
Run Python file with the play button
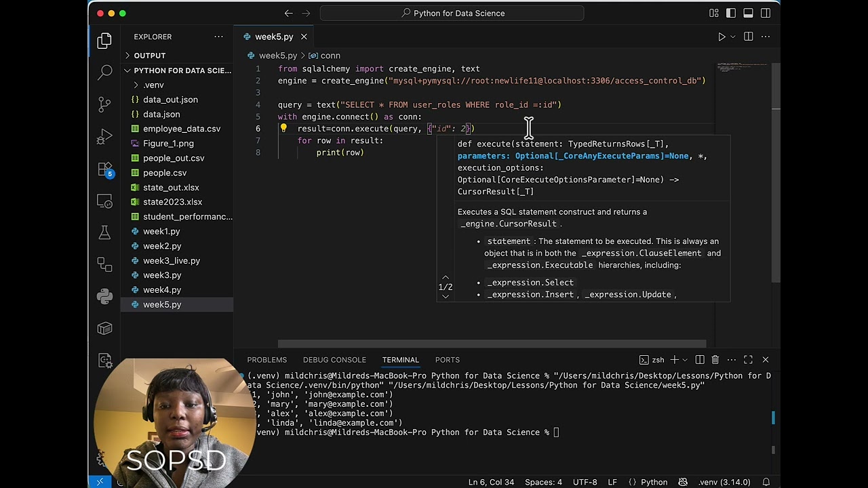click(x=722, y=37)
